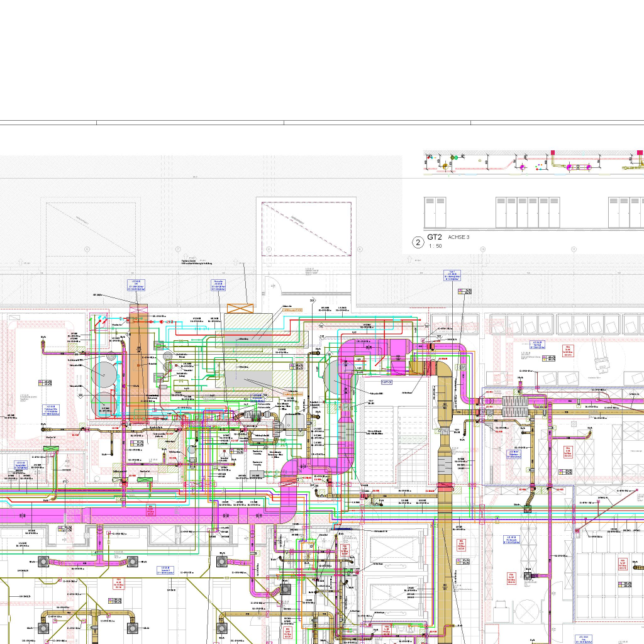Select the orange crossed-box unit above the plan
Viewport: 644px width, 644px height.
click(240, 309)
